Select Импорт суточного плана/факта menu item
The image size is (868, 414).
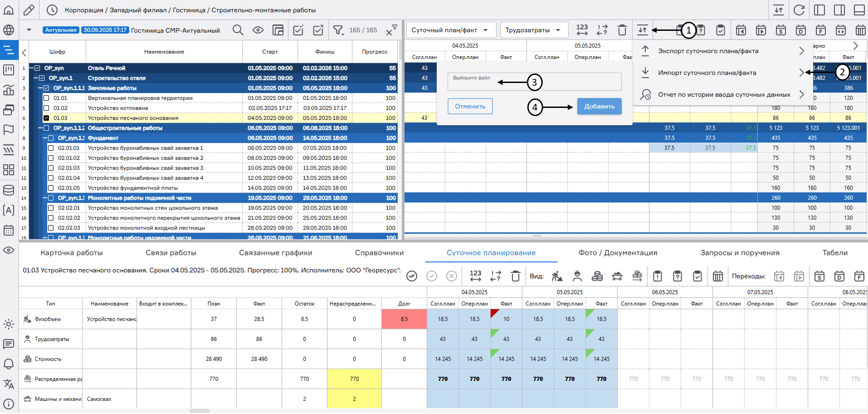[707, 73]
